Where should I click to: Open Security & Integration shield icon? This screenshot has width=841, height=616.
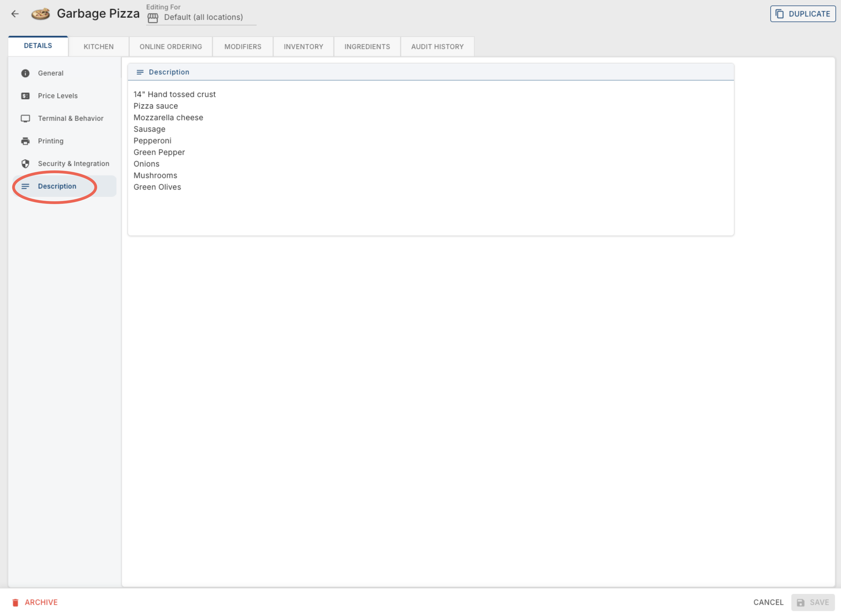(25, 164)
